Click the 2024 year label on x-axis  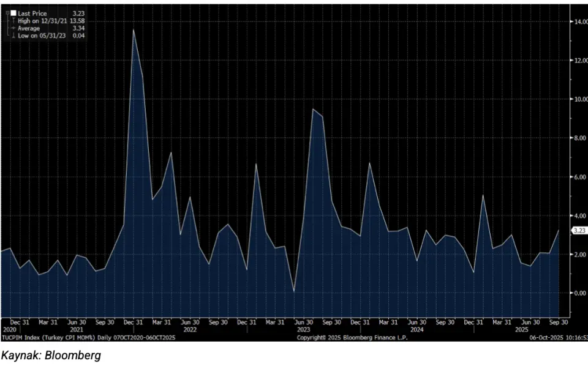coord(417,329)
